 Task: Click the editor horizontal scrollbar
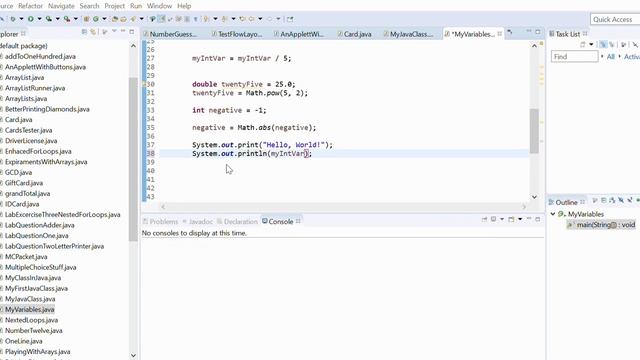(x=343, y=207)
